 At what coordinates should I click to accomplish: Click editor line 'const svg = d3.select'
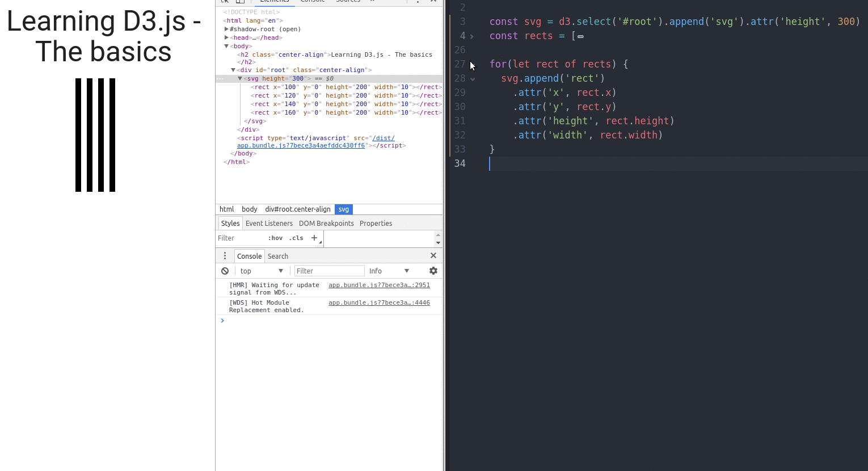pyautogui.click(x=675, y=22)
